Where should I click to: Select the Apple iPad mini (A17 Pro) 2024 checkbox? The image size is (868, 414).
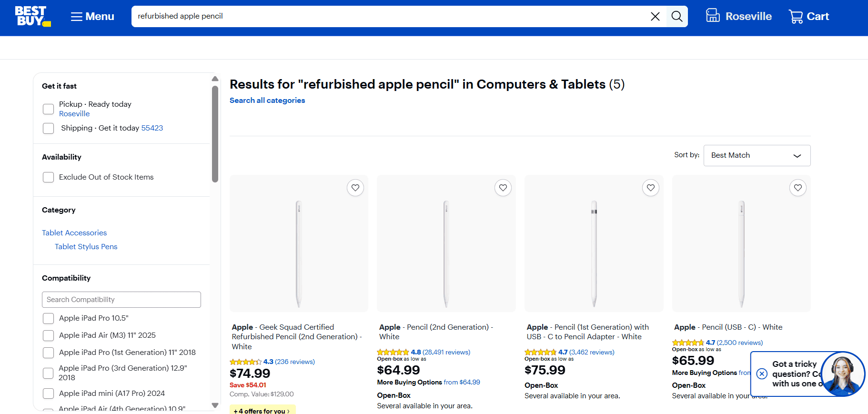coord(48,394)
